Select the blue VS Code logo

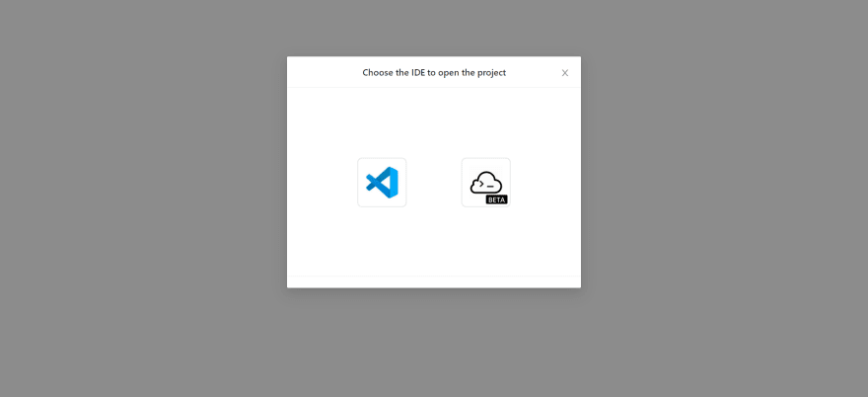pos(382,183)
